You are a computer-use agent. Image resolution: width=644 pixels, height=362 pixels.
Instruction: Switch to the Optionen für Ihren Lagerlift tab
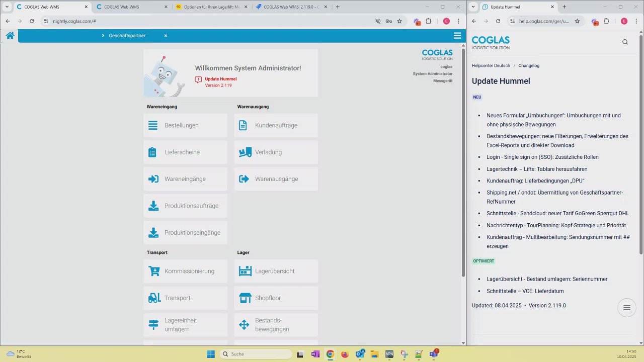click(212, 7)
